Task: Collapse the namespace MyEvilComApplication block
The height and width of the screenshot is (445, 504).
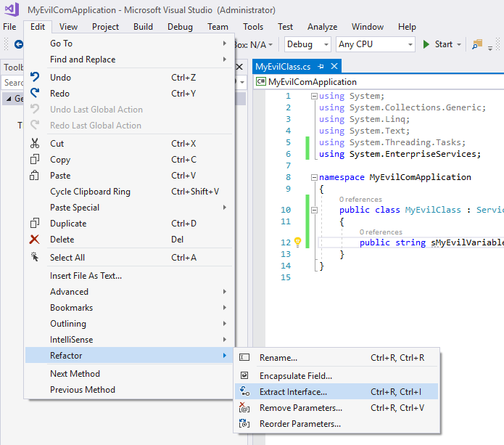Action: (314, 177)
